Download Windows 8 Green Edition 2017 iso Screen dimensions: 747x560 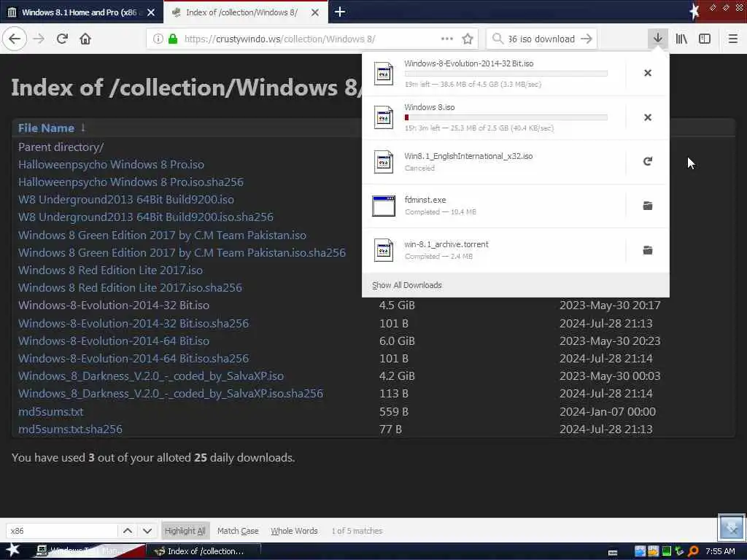point(162,235)
